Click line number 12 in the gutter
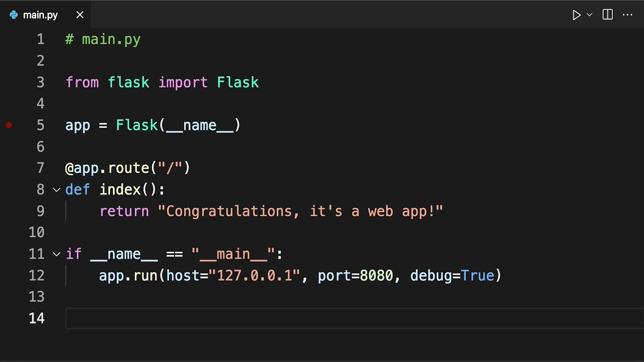The width and height of the screenshot is (644, 362). click(37, 276)
